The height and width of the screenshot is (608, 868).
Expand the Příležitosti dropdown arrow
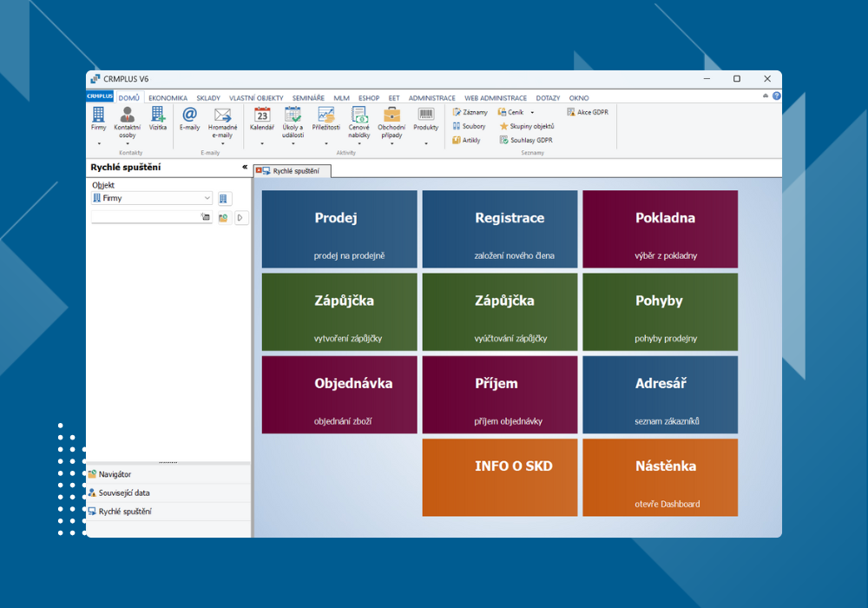coord(326,144)
